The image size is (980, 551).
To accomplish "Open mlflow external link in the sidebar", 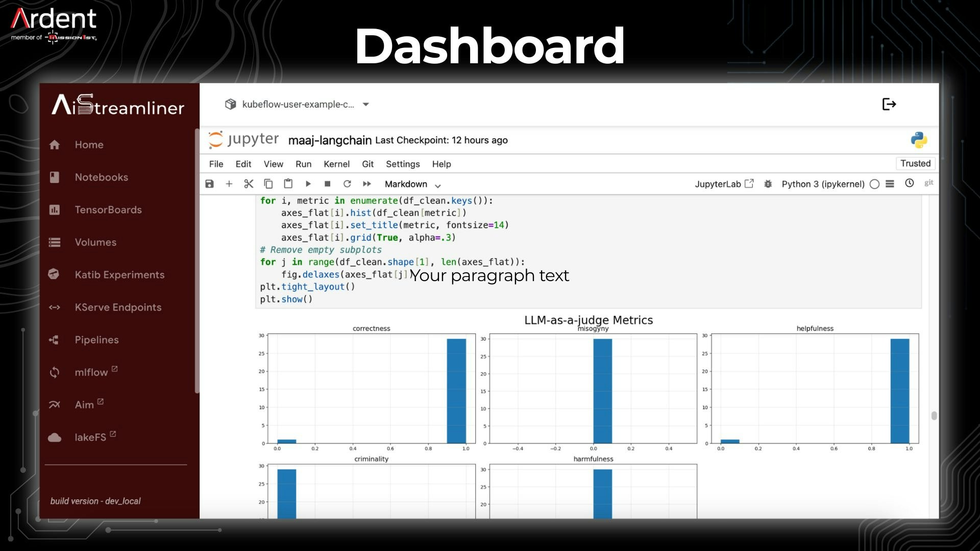I will tap(96, 372).
